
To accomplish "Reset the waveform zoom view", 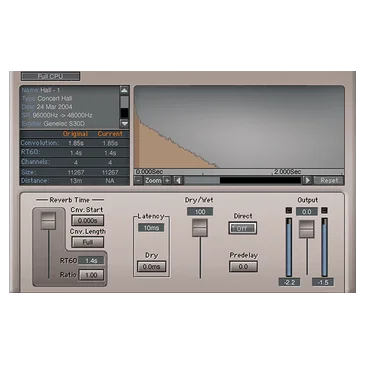I will click(329, 180).
